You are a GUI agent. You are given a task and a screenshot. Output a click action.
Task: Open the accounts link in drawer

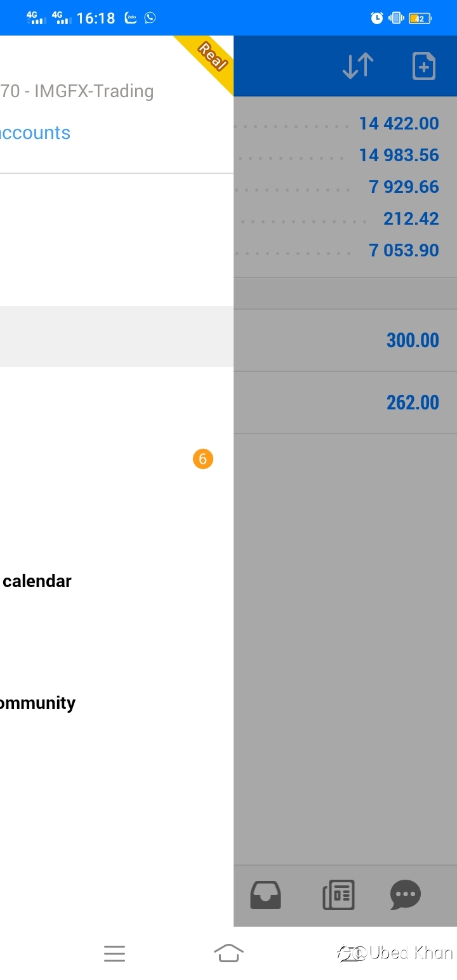coord(35,133)
